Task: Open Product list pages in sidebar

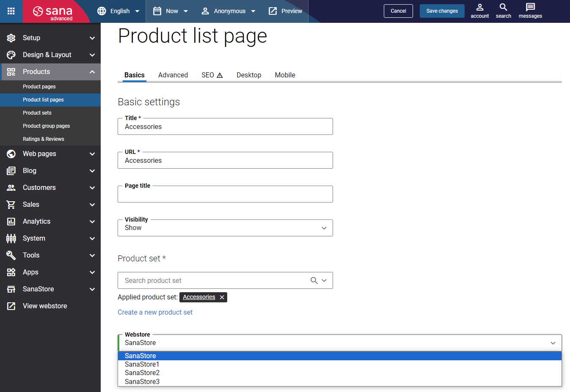Action: coord(50,100)
